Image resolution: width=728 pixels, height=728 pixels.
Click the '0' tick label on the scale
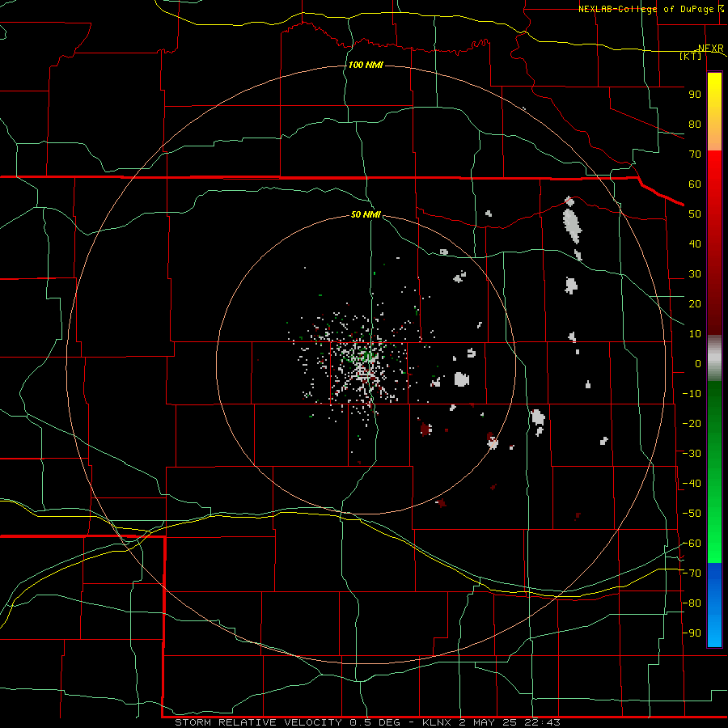698,363
